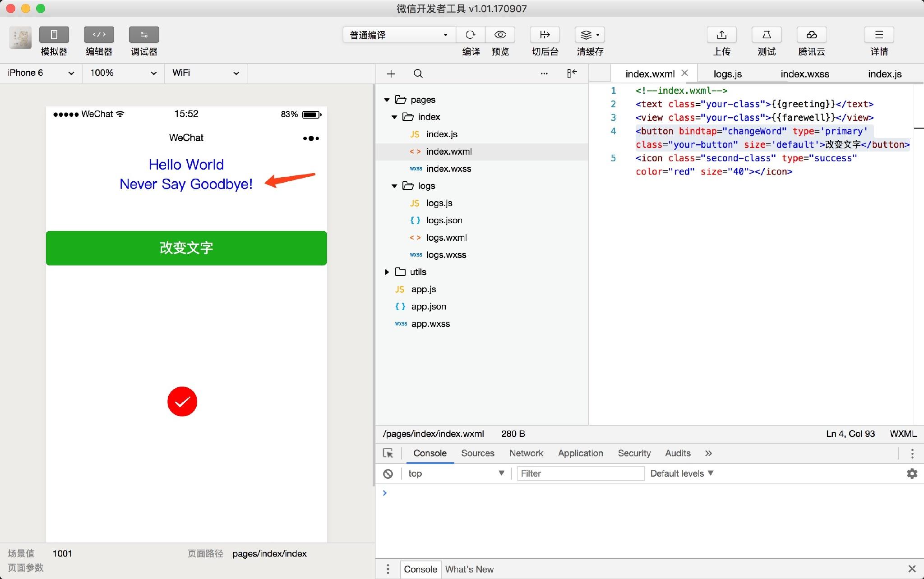Screen dimensions: 924x579
Task: Open the top context selector dropdown
Action: [456, 473]
